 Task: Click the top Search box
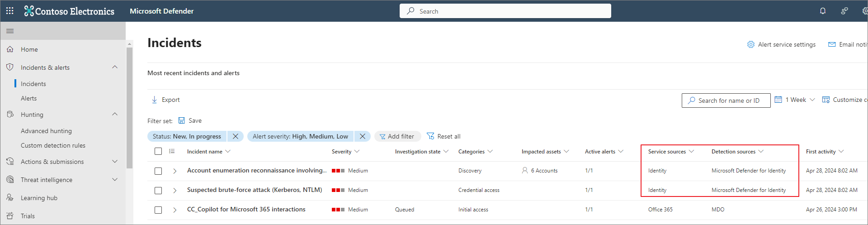click(x=505, y=11)
